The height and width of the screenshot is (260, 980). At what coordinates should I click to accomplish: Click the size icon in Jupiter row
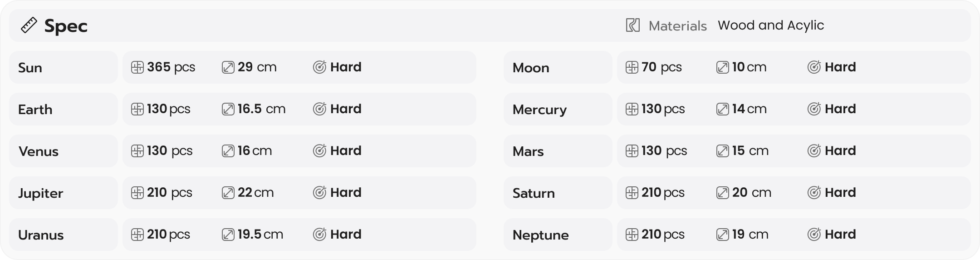(x=228, y=193)
